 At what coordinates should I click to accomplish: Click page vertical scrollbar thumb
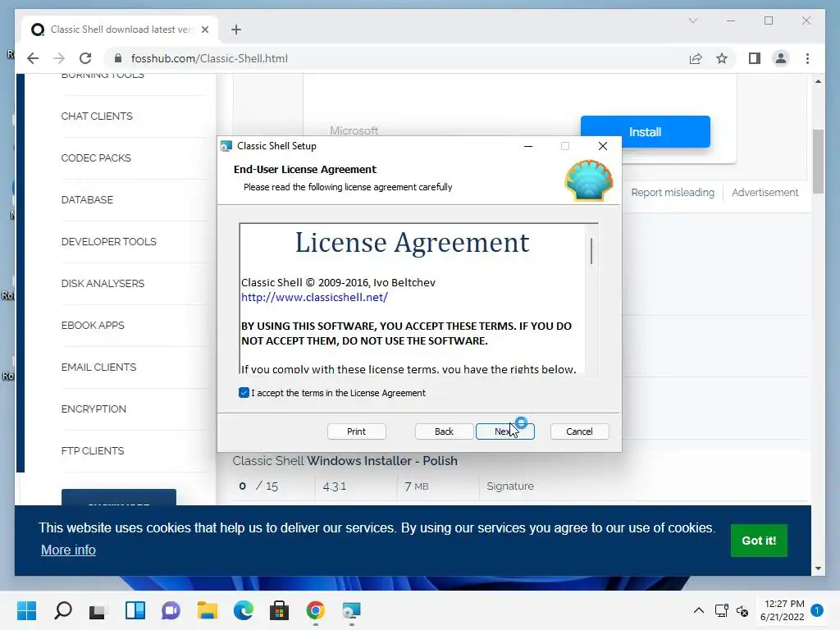pyautogui.click(x=818, y=161)
